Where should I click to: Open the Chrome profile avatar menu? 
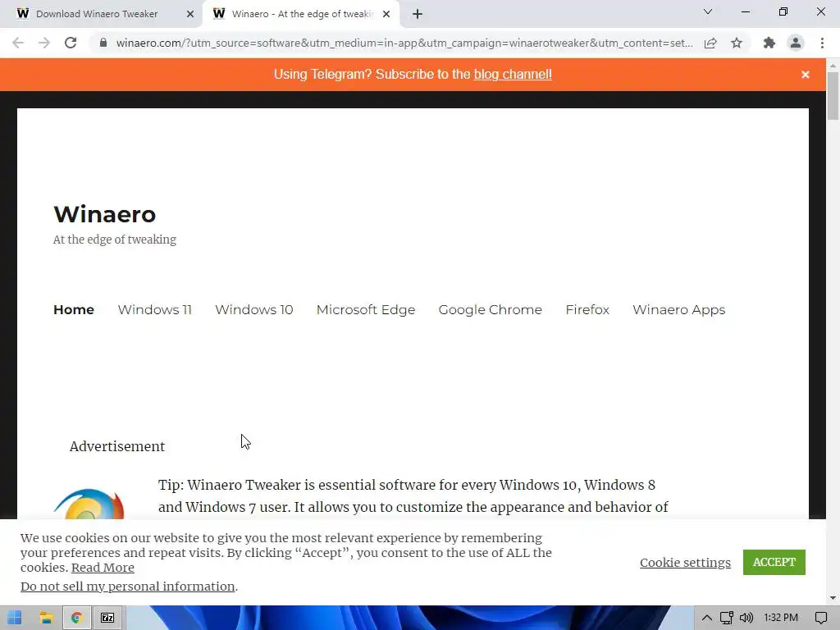coord(796,43)
